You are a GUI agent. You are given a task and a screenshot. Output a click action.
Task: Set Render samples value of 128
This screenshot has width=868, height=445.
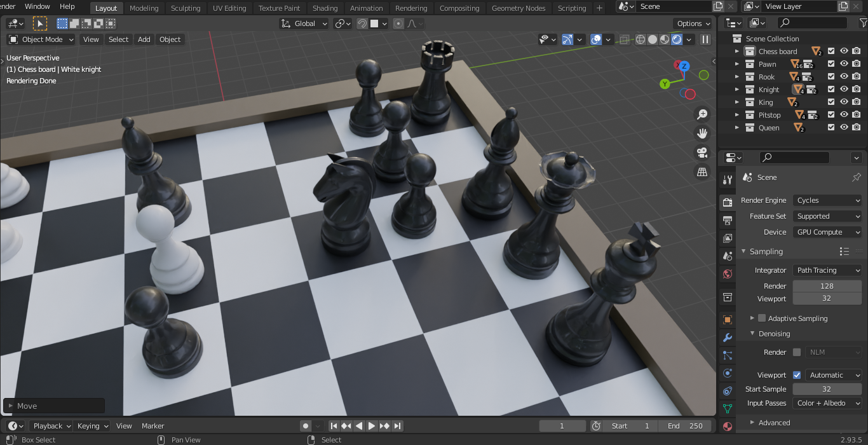pyautogui.click(x=827, y=285)
